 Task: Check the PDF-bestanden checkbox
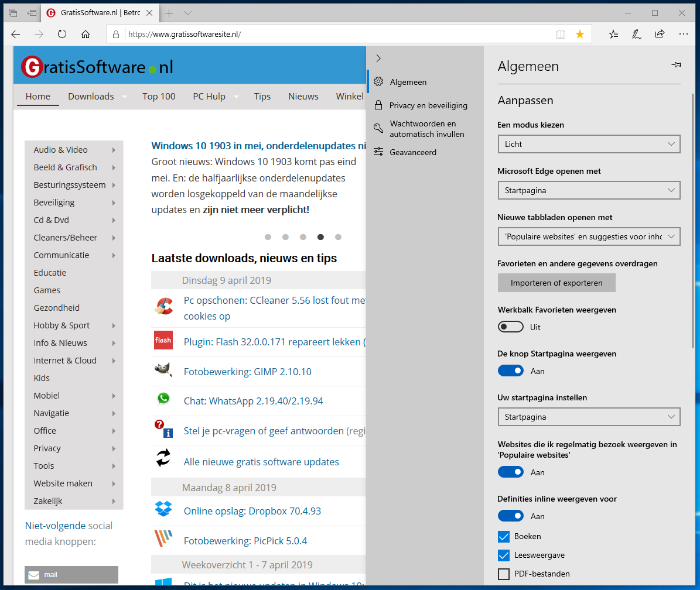tap(503, 574)
